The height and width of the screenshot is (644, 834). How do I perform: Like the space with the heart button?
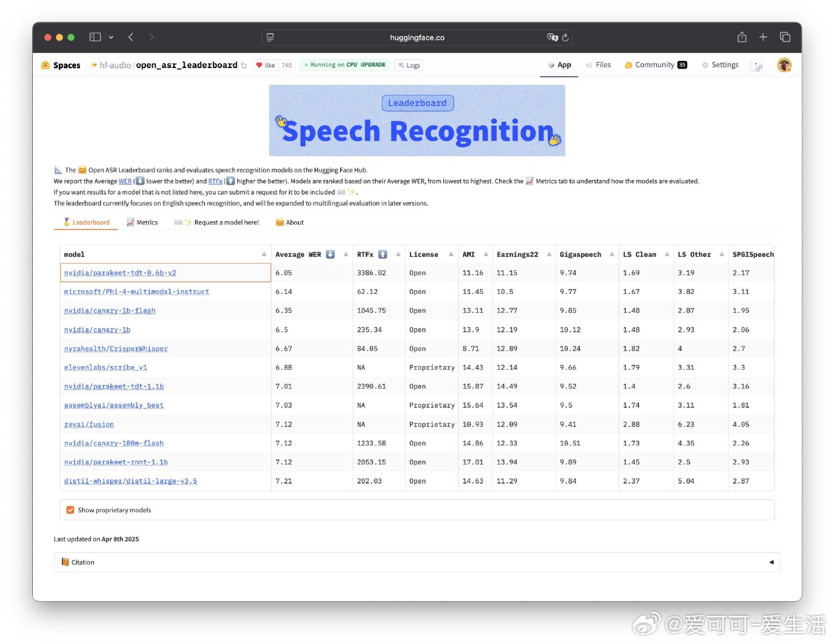(x=265, y=66)
